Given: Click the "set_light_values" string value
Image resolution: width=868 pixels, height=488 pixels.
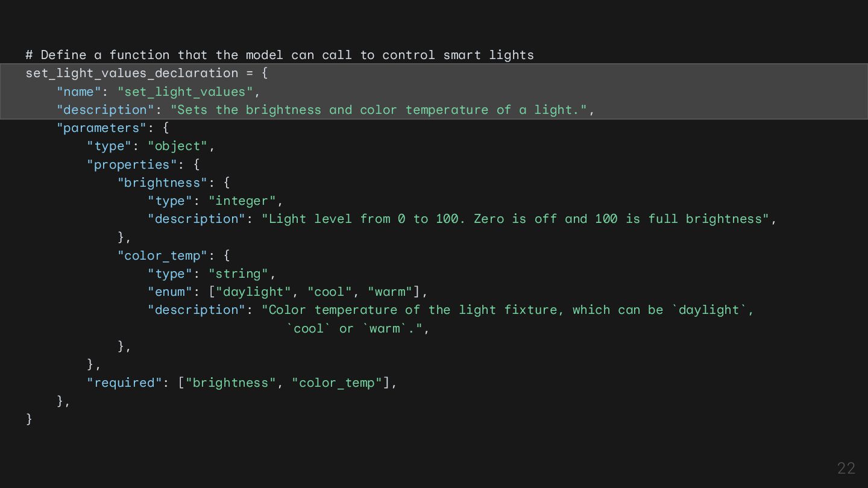Looking at the screenshot, I should click(x=186, y=92).
